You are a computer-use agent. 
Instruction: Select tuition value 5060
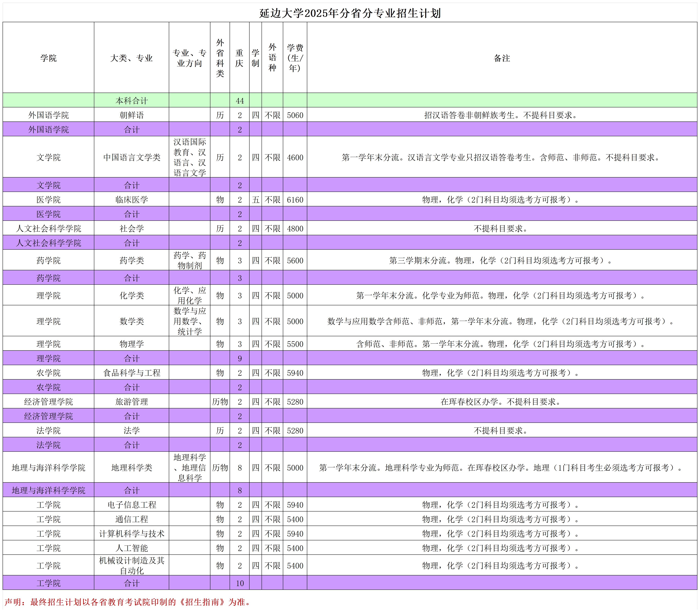click(x=295, y=115)
